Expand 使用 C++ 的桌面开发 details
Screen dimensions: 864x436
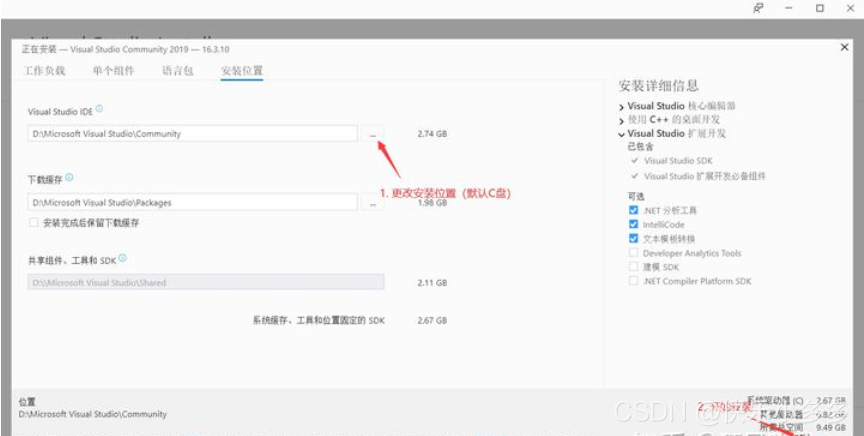coord(622,120)
